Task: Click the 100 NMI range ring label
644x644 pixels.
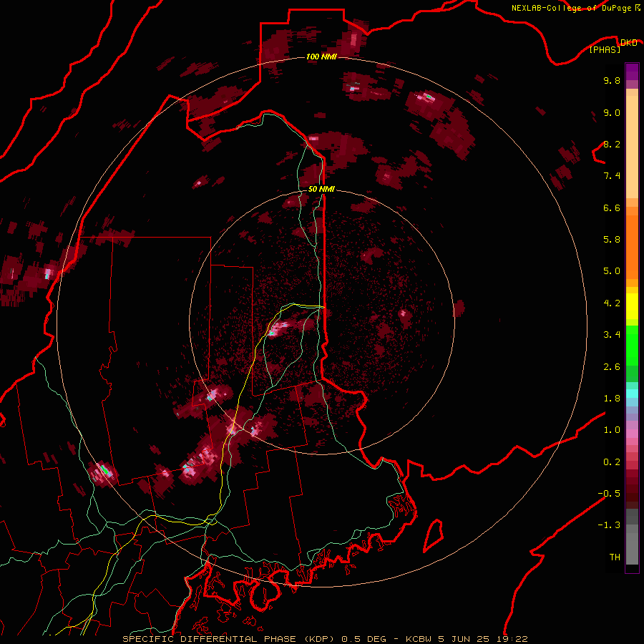Action: pos(321,57)
